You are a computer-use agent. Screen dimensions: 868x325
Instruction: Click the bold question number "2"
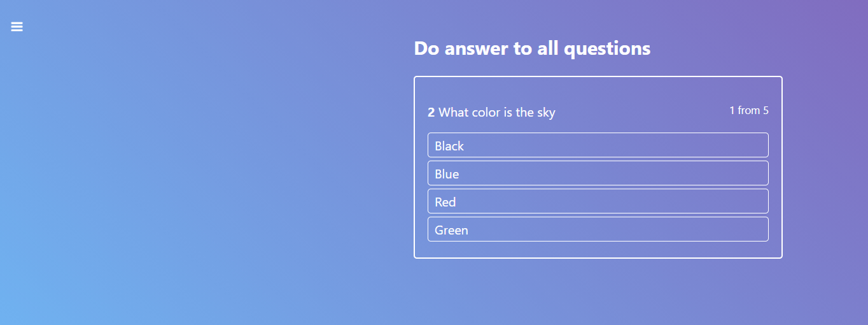pos(431,113)
